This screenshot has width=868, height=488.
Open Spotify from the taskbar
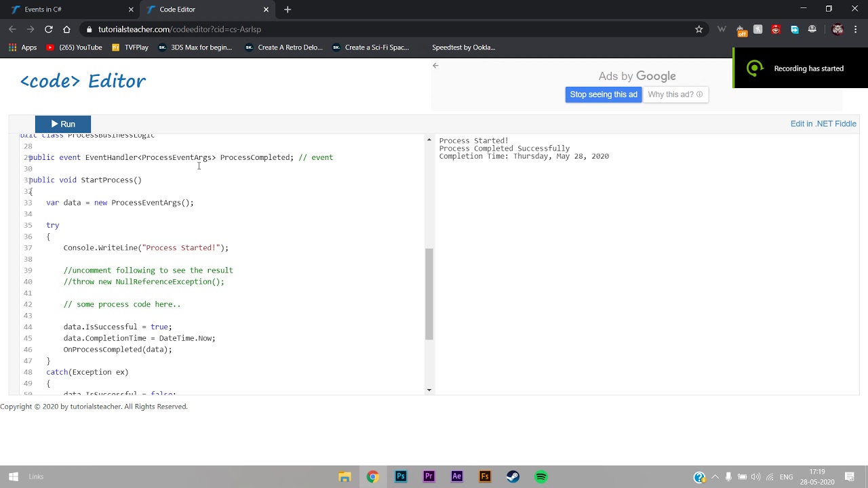pos(541,476)
